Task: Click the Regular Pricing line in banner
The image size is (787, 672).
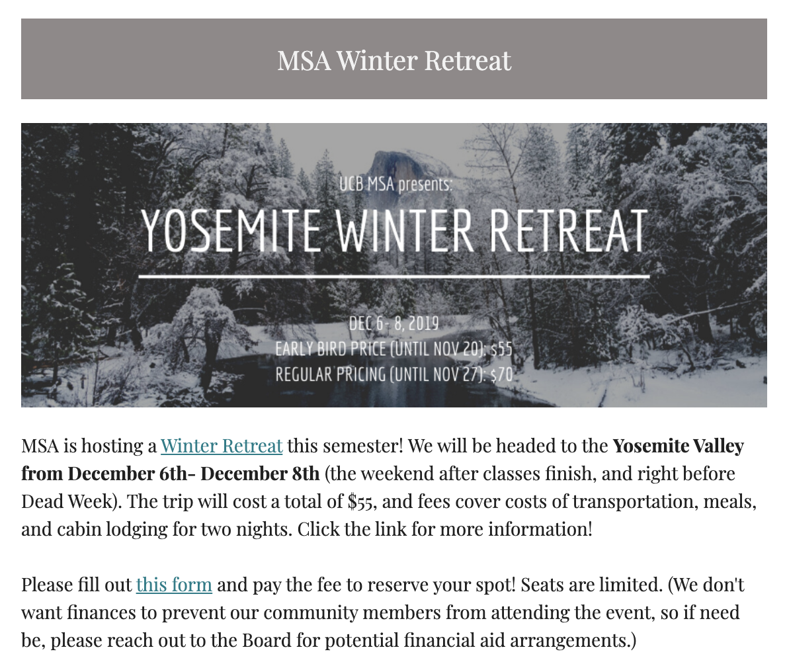Action: click(x=393, y=374)
